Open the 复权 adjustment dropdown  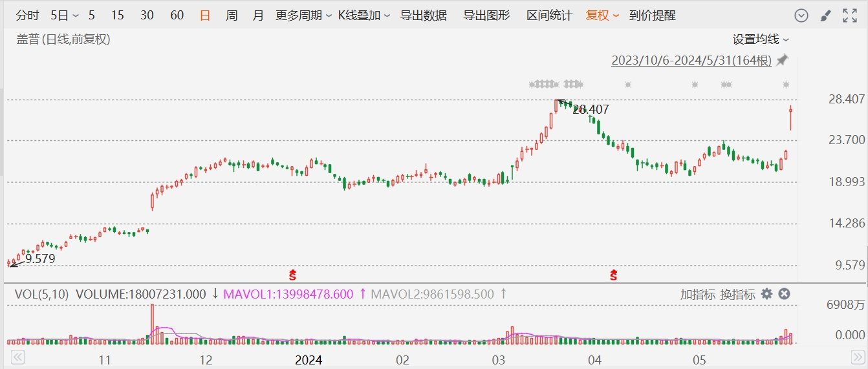(602, 16)
